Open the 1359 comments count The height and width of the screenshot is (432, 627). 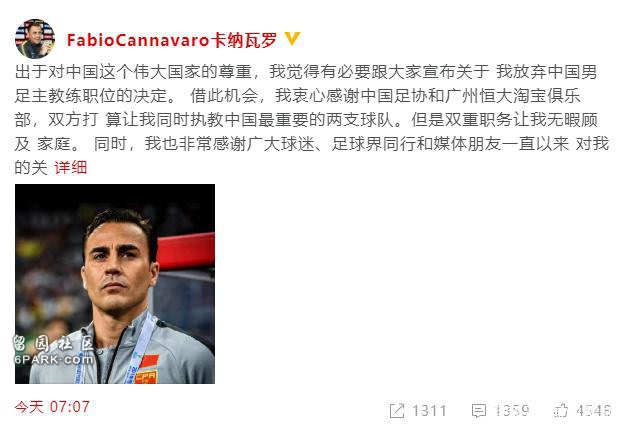tap(512, 410)
